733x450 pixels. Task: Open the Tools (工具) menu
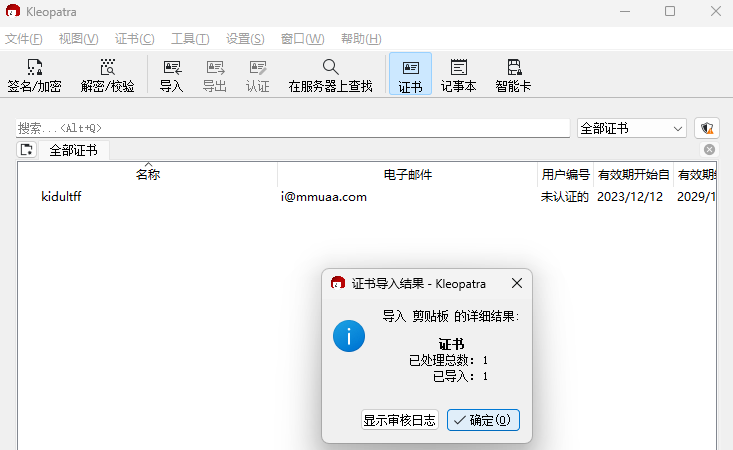click(190, 39)
